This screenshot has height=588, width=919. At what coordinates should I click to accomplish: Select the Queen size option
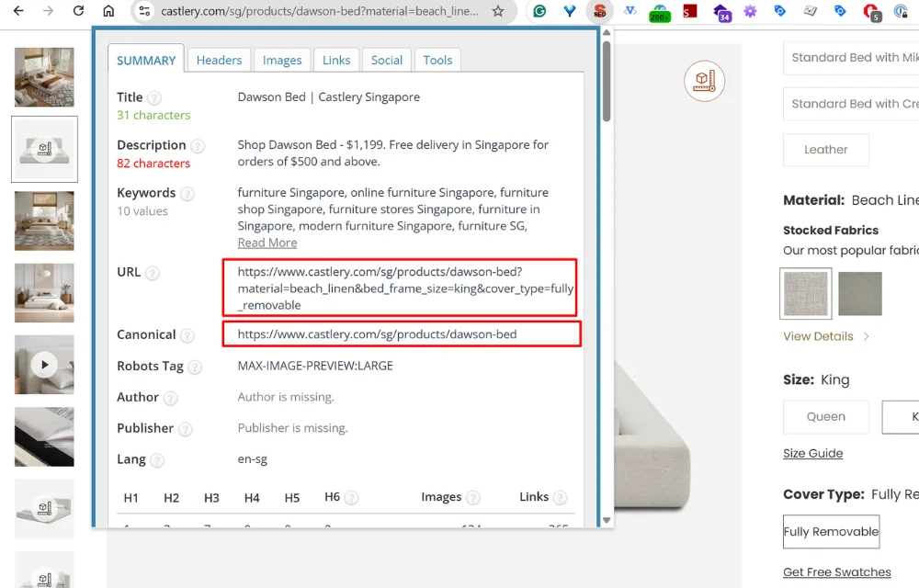[x=825, y=416]
